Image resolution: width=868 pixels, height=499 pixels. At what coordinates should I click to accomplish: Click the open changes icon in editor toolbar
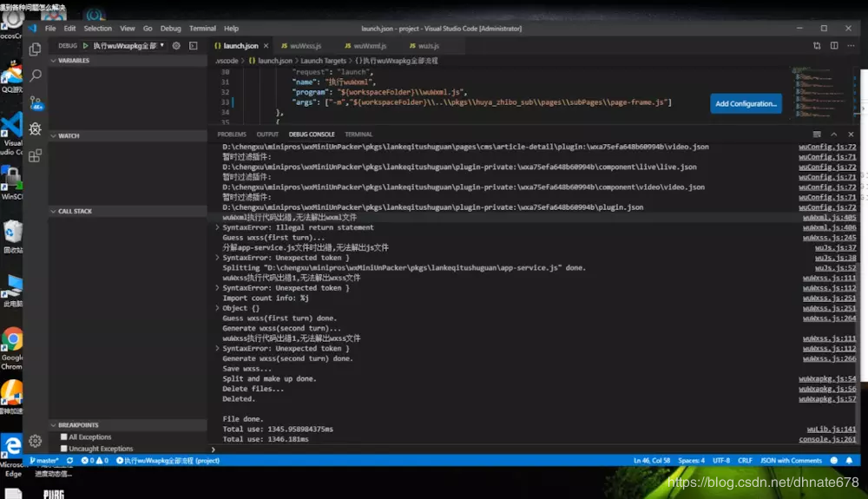tap(817, 45)
